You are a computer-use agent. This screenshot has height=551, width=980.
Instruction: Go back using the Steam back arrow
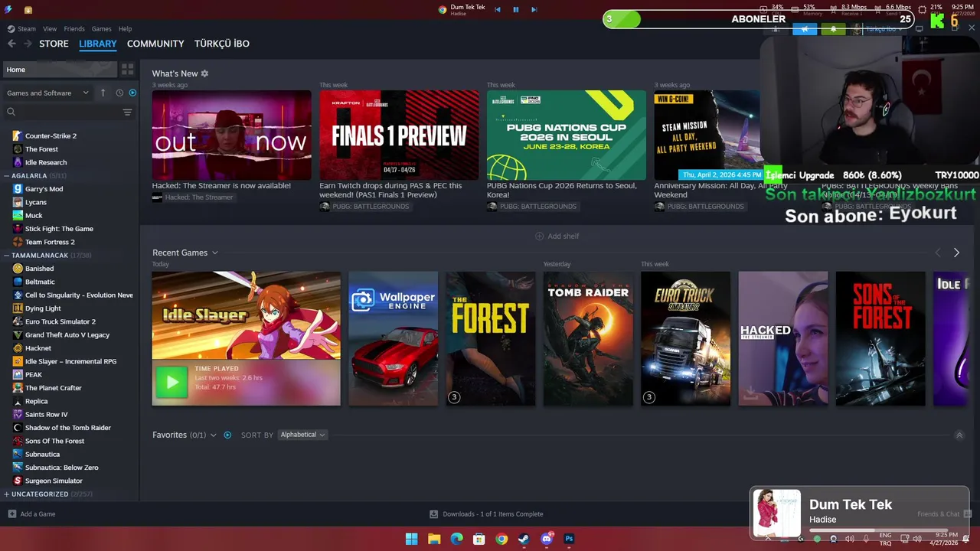[x=11, y=44]
